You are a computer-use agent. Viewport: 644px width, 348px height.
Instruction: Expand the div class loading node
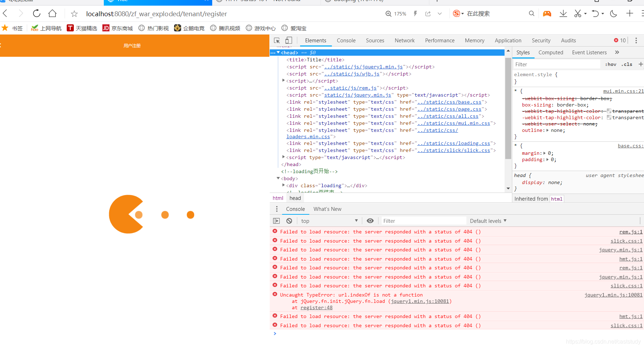coord(284,185)
